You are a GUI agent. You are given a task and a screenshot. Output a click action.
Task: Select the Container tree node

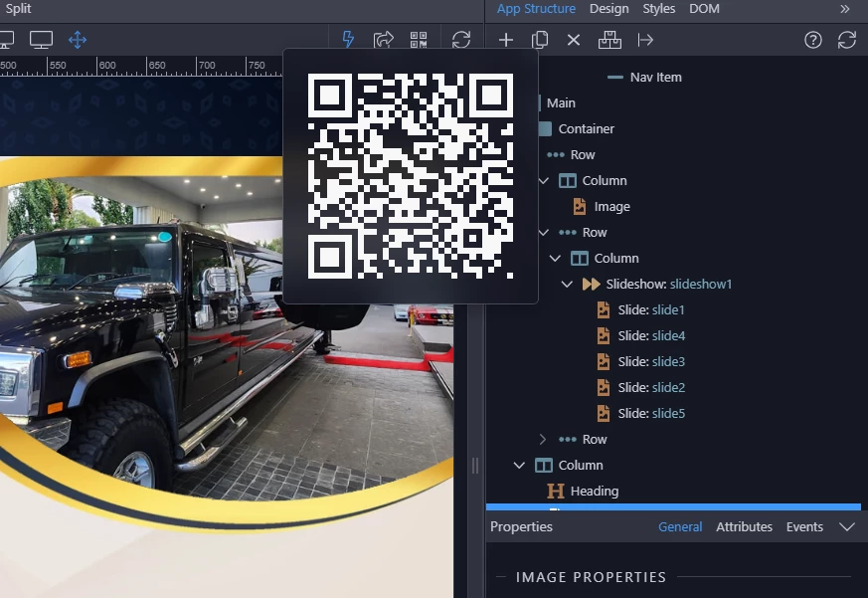(x=587, y=128)
